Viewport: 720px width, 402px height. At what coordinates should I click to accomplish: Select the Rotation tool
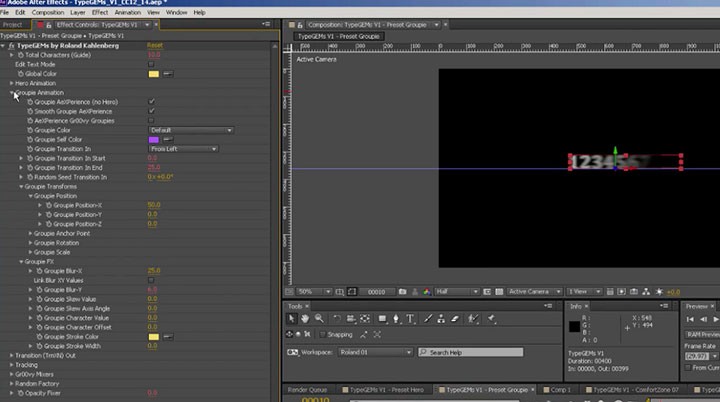point(337,318)
